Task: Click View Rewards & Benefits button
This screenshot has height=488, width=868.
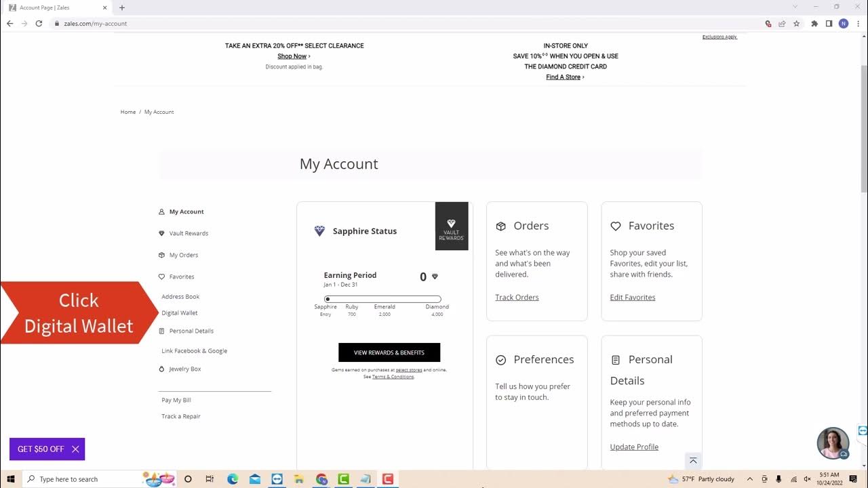Action: 389,352
